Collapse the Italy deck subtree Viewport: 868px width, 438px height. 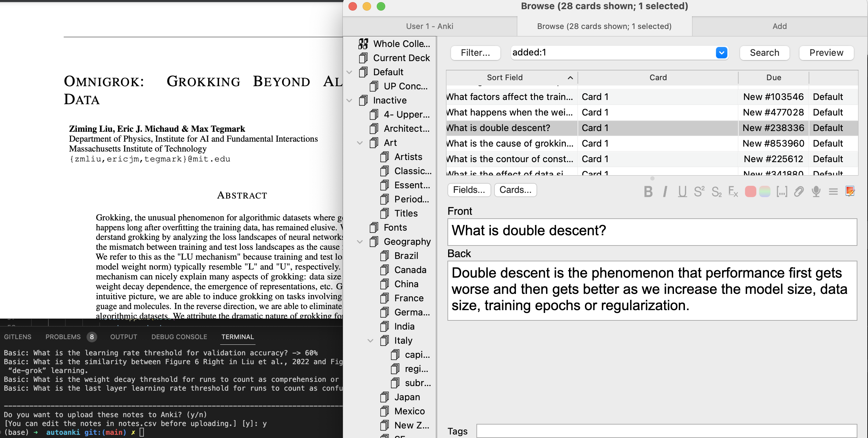coord(370,341)
